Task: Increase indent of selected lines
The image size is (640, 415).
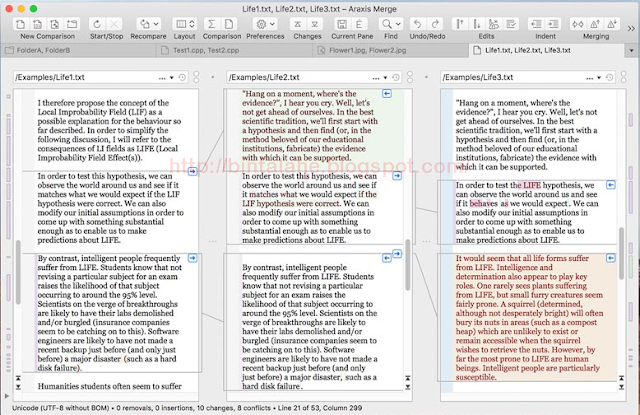Action: click(x=553, y=24)
